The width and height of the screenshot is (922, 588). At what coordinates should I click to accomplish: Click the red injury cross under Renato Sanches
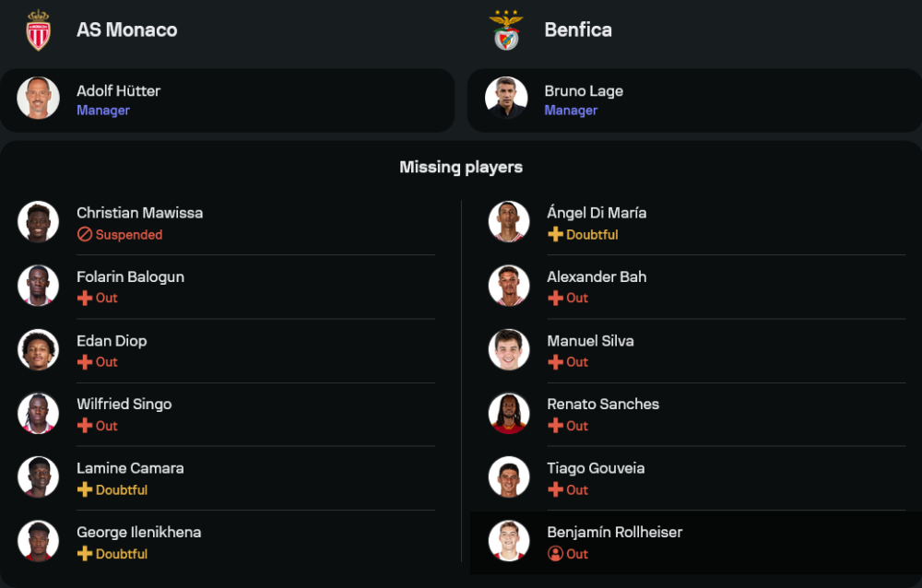pyautogui.click(x=555, y=426)
